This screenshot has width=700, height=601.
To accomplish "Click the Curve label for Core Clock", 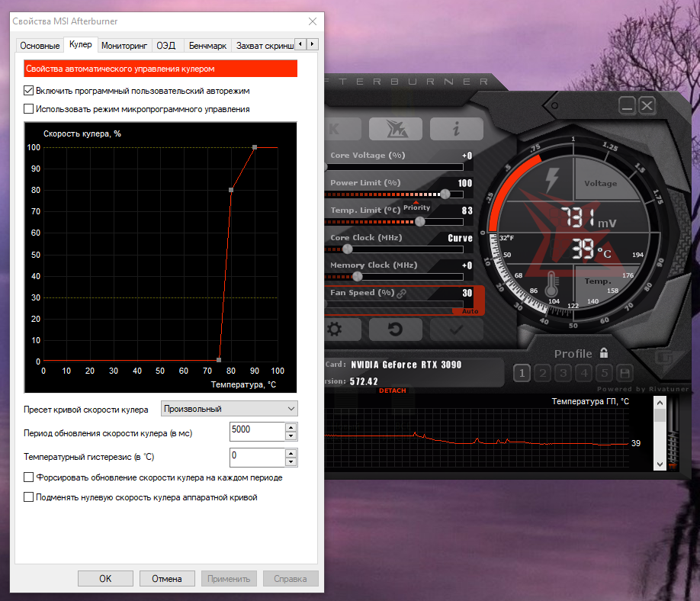I will pyautogui.click(x=461, y=238).
